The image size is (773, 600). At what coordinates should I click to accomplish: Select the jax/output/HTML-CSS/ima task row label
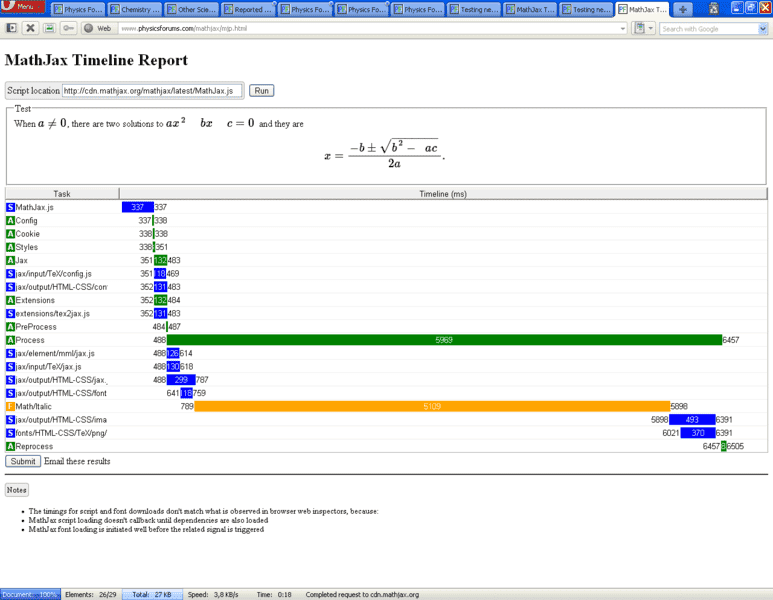coord(61,420)
